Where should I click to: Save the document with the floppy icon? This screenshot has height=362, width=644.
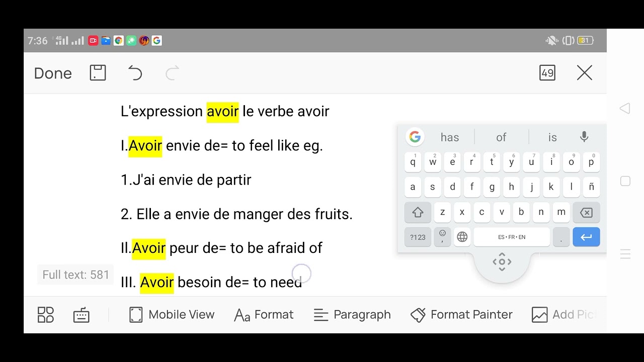(x=98, y=73)
